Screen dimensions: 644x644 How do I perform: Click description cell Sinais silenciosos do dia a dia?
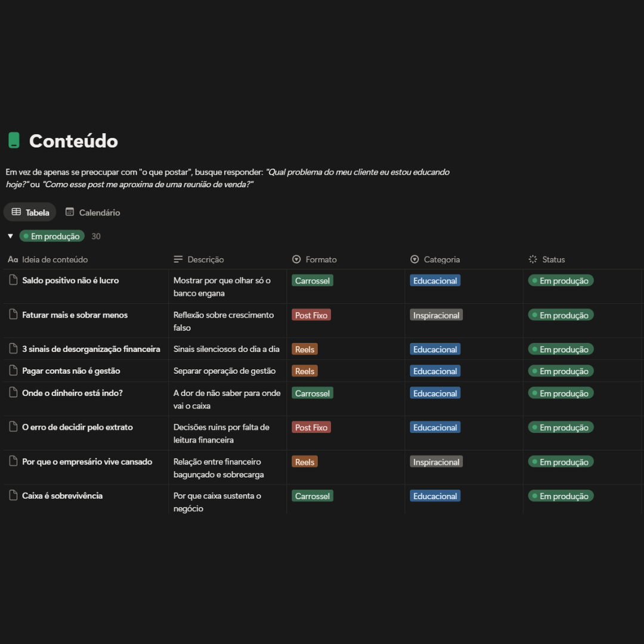[x=226, y=349]
